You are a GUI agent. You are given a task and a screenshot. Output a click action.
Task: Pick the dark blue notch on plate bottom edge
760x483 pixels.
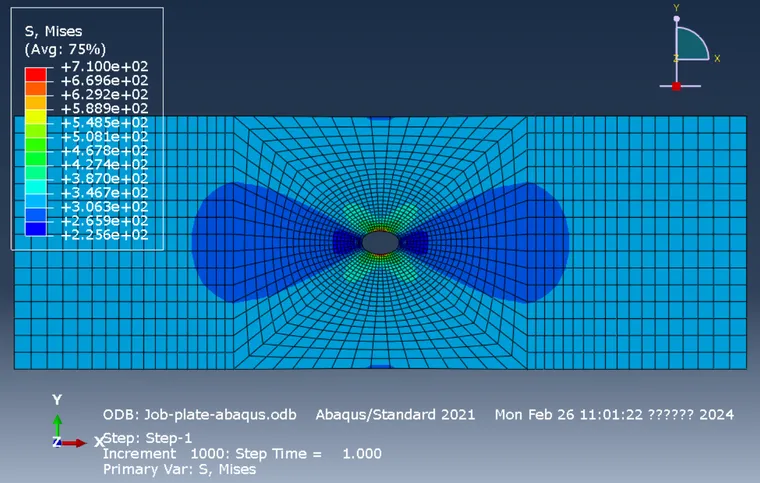[x=380, y=367]
